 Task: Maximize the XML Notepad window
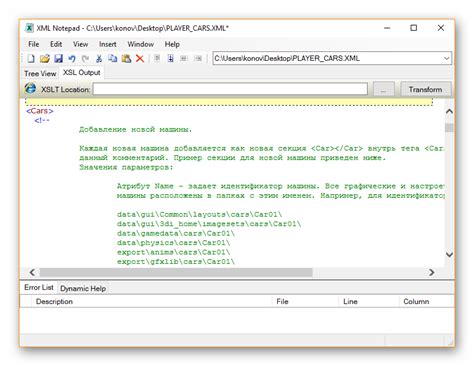click(414, 28)
